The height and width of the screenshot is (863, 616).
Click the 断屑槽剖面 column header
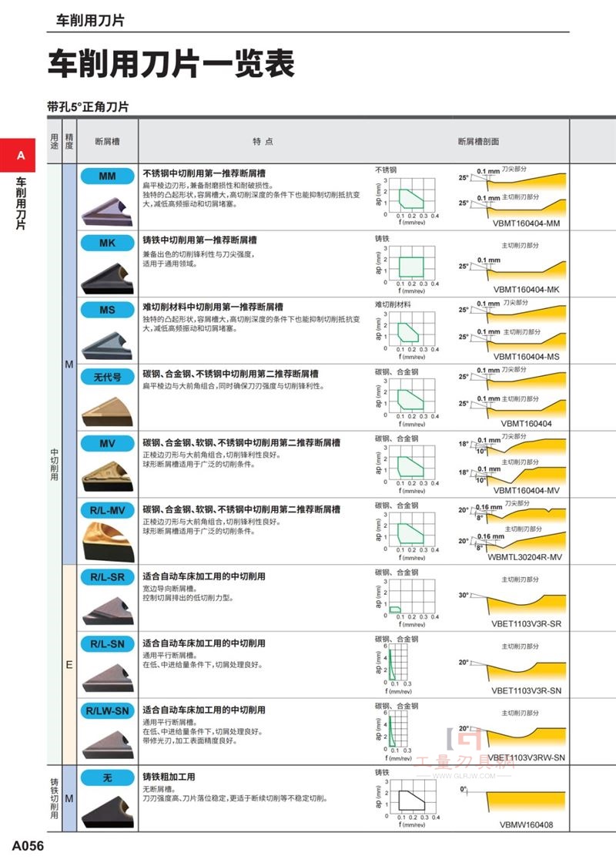[x=478, y=142]
